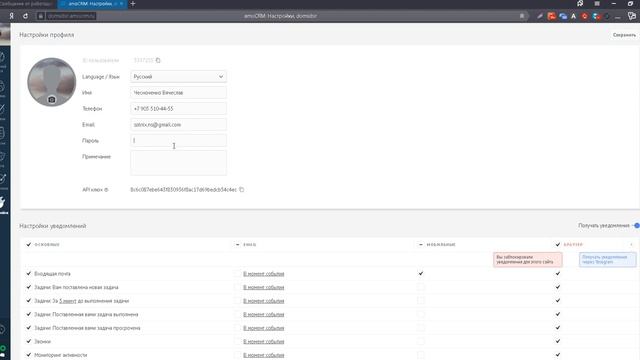Open "В момент события" for new task row

(x=264, y=287)
